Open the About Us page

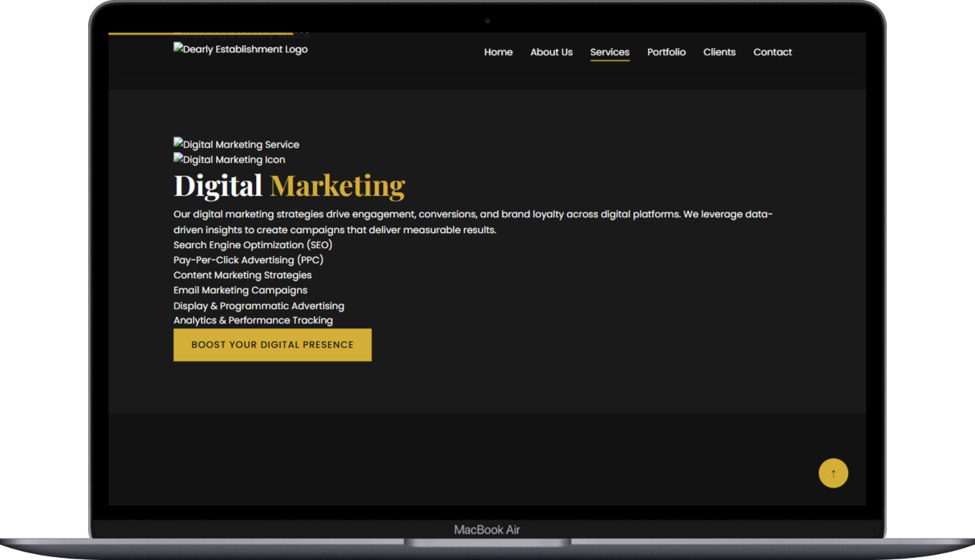[551, 52]
